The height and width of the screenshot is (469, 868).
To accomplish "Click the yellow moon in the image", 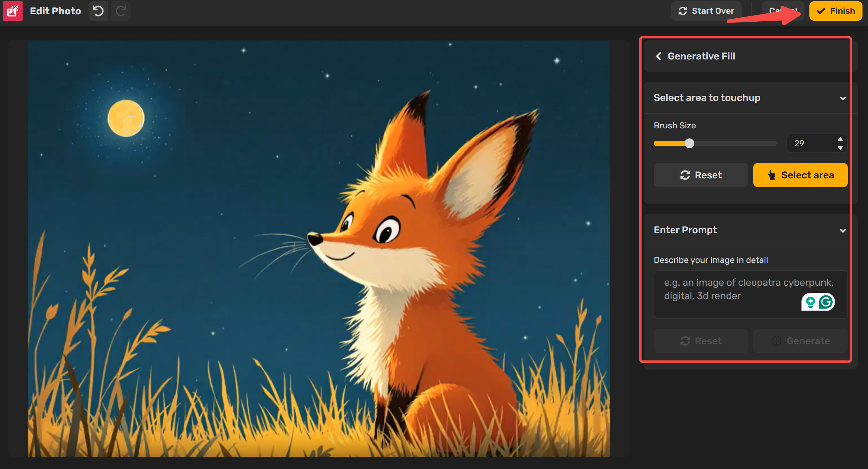I will [x=126, y=118].
